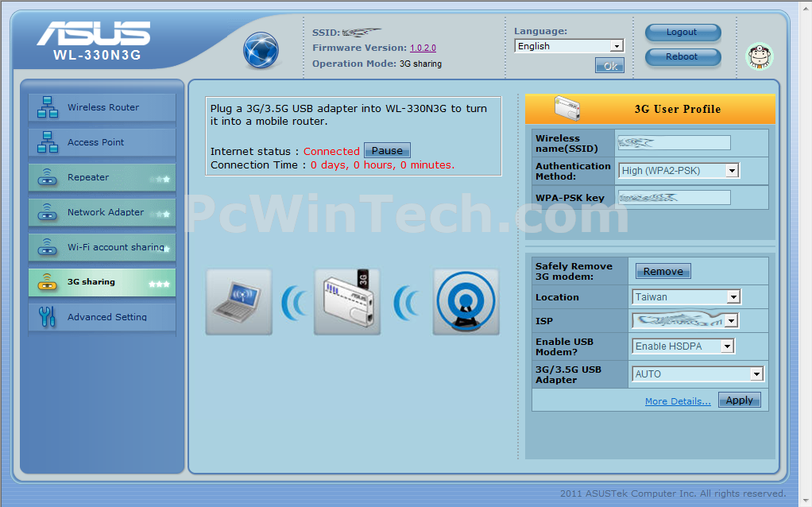Expand the Authentication Method dropdown

(679, 170)
